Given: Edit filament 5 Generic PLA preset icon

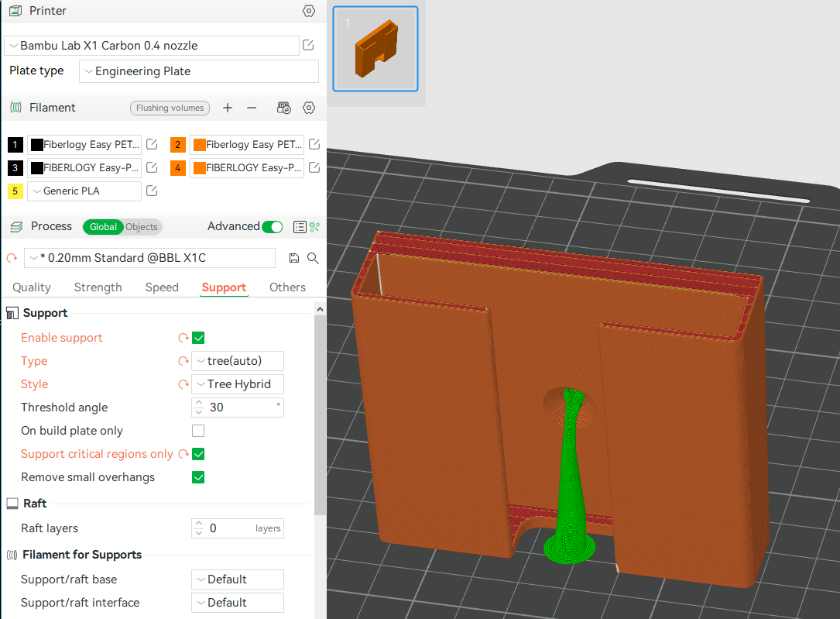Looking at the screenshot, I should 153,191.
